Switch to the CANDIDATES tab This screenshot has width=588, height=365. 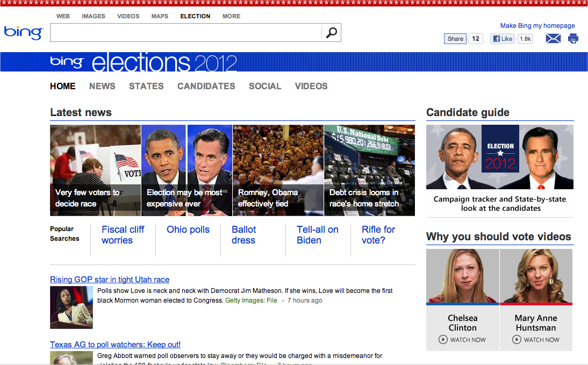point(206,86)
